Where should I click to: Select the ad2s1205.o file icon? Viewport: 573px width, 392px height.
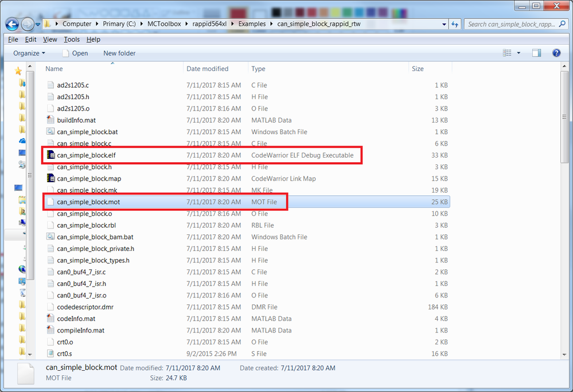pos(51,108)
